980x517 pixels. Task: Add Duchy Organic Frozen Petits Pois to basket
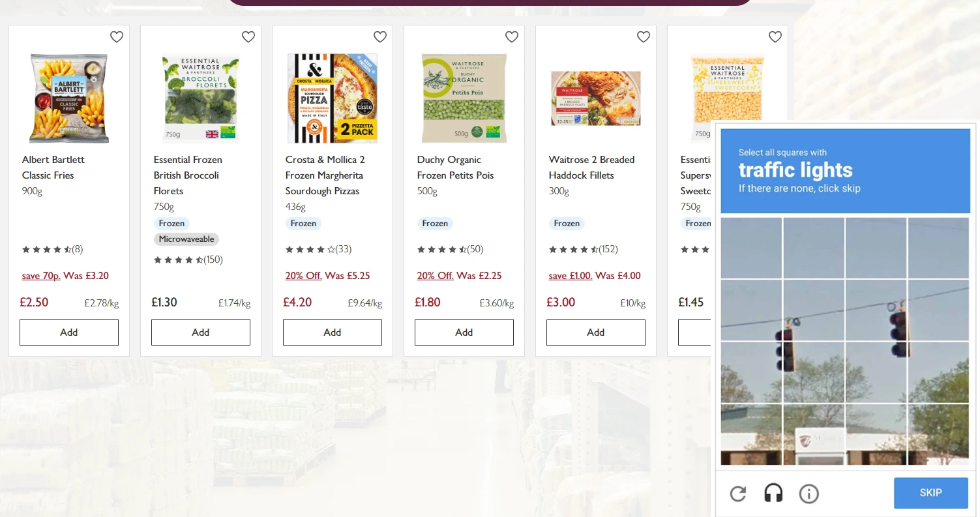click(x=464, y=332)
